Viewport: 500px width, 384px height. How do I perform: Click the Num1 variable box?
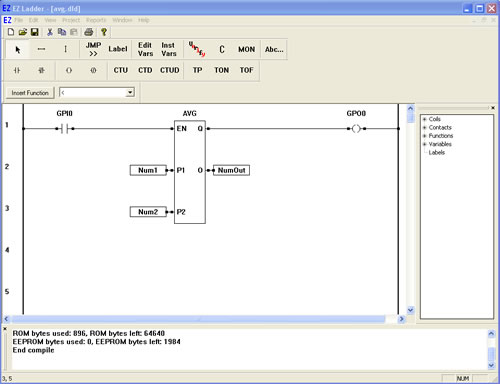coord(148,170)
